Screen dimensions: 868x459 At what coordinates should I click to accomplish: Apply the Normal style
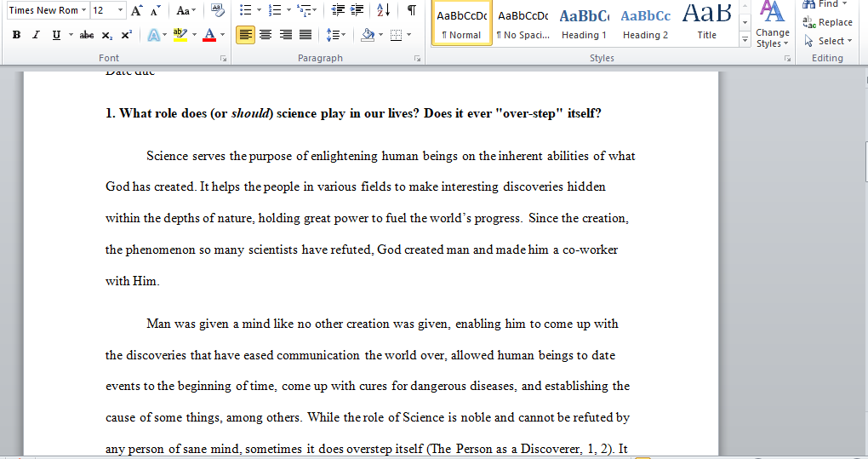click(462, 22)
